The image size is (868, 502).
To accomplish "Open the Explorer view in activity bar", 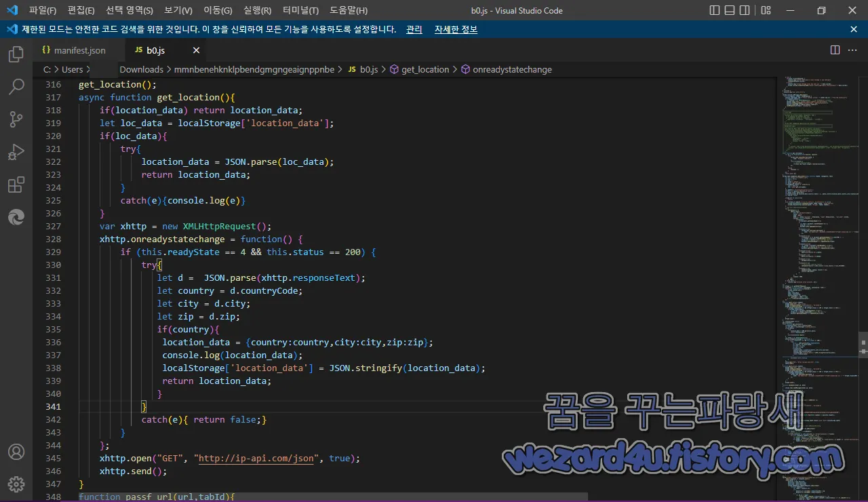I will coord(16,54).
